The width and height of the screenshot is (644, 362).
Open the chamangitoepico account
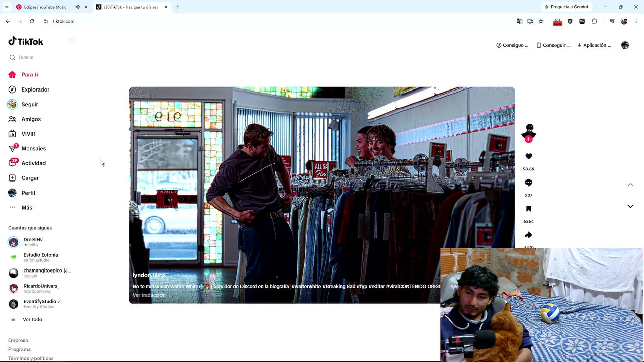[x=40, y=273]
